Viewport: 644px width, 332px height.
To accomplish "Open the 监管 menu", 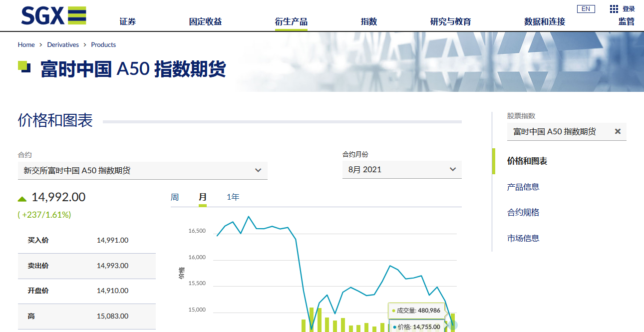I will pyautogui.click(x=627, y=21).
